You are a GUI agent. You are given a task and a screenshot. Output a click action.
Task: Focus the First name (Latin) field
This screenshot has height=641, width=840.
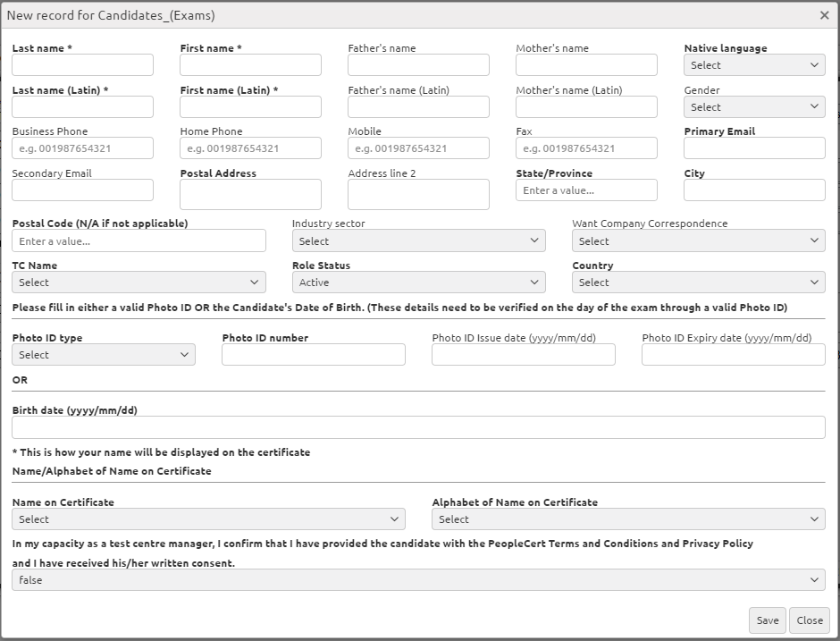251,106
